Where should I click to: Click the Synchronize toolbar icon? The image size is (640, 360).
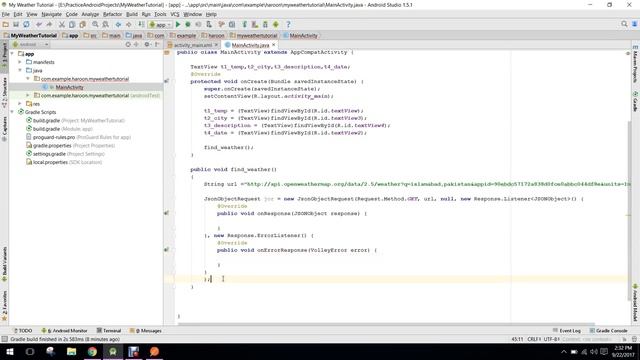pyautogui.click(x=26, y=24)
